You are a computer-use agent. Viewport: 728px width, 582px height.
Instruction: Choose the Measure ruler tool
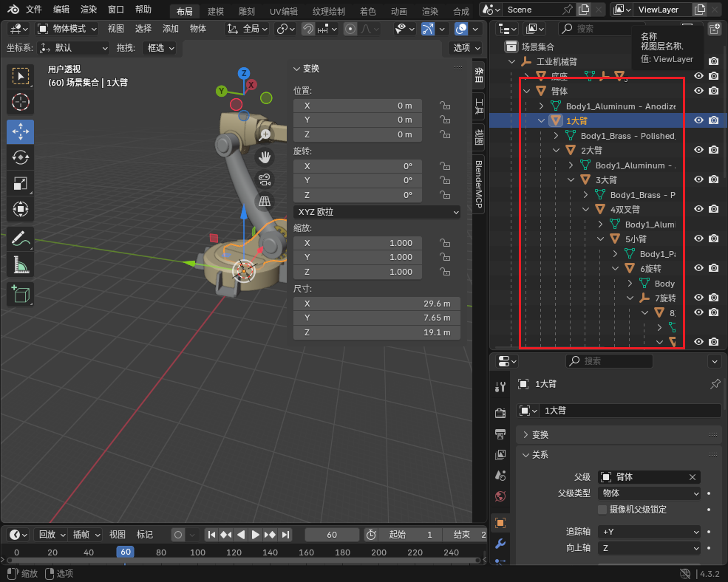21,264
